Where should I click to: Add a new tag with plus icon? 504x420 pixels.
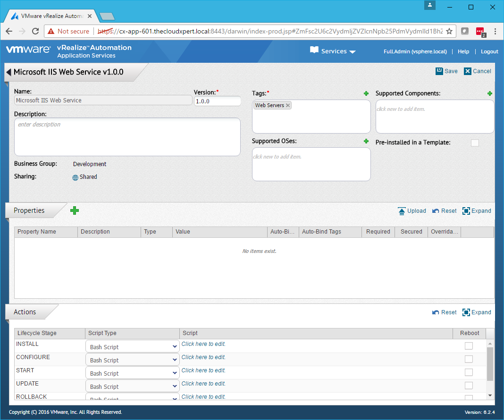[366, 93]
